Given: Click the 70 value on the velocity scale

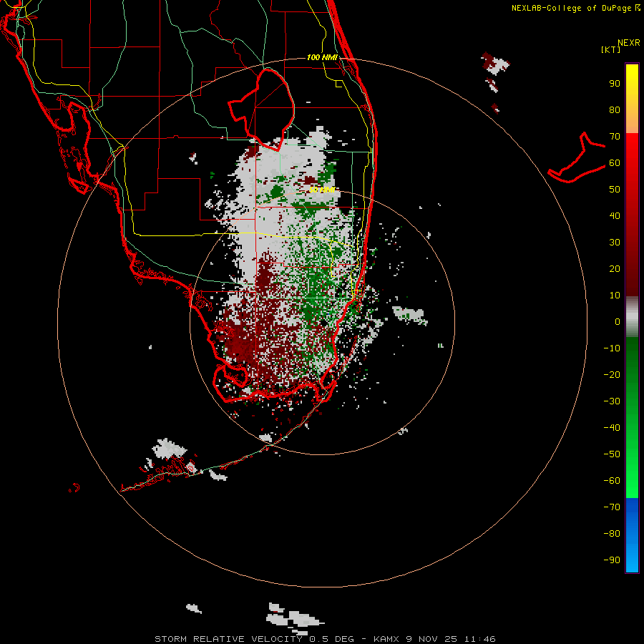Looking at the screenshot, I should 615,137.
